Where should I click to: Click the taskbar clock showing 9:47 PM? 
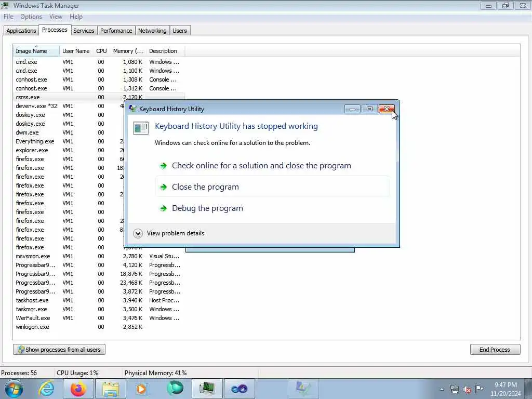click(506, 389)
